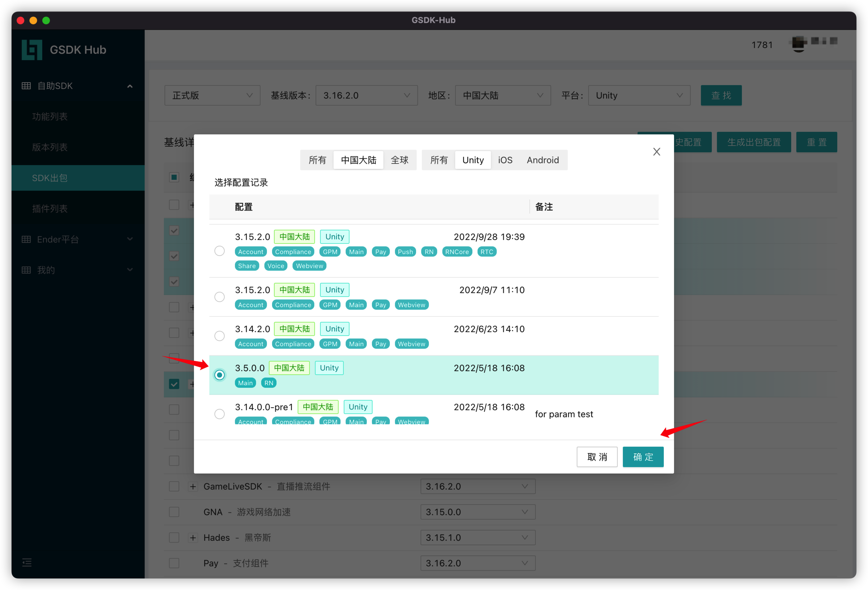Select the 所有 region tab
The width and height of the screenshot is (868, 590).
(x=317, y=160)
